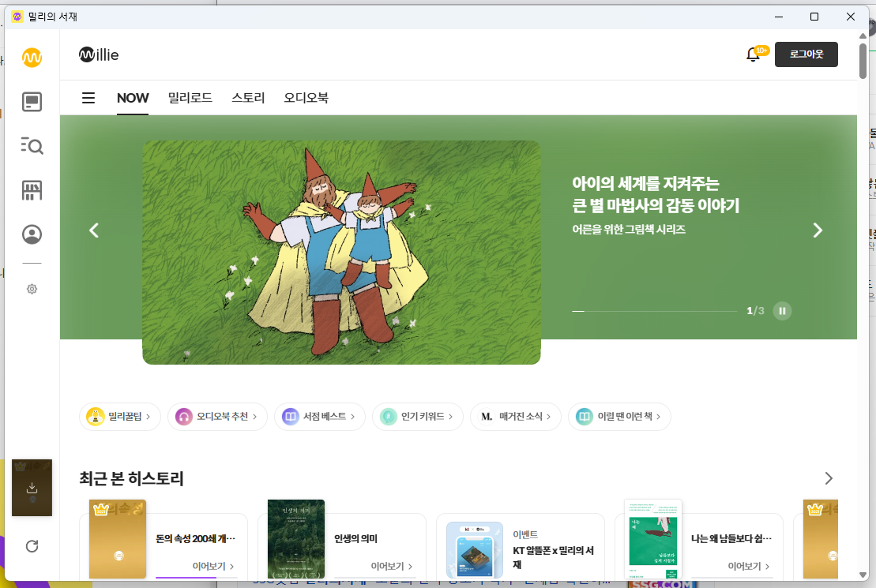Click the scrollbar up arrow
The width and height of the screenshot is (876, 588).
click(x=863, y=36)
